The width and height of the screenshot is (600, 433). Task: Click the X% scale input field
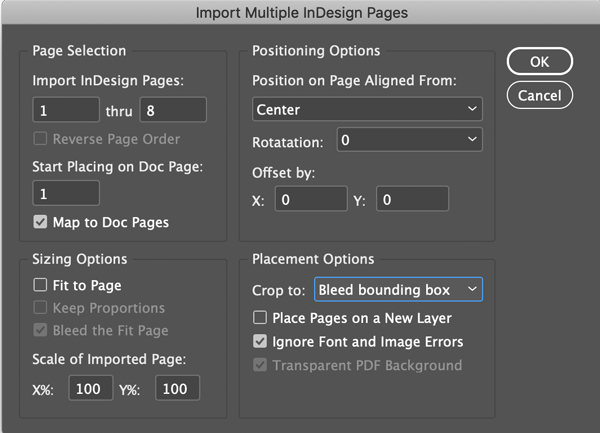[x=90, y=388]
